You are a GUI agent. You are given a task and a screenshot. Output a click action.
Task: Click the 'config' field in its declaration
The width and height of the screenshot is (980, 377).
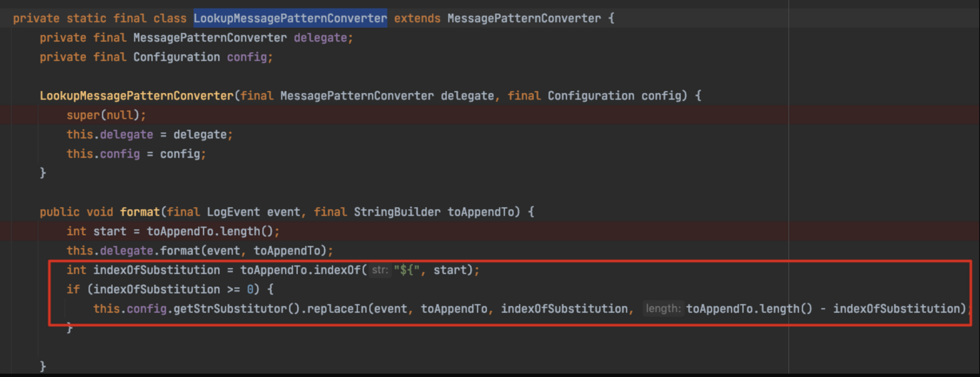(247, 57)
